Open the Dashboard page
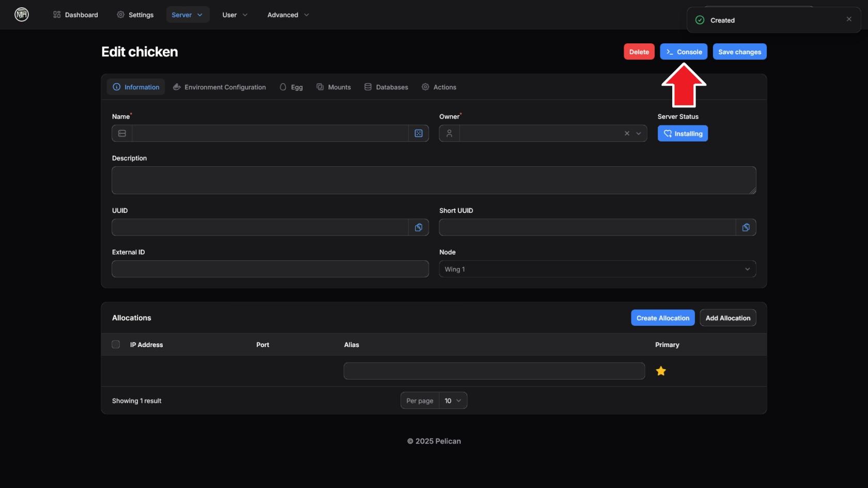The image size is (868, 488). coord(75,14)
